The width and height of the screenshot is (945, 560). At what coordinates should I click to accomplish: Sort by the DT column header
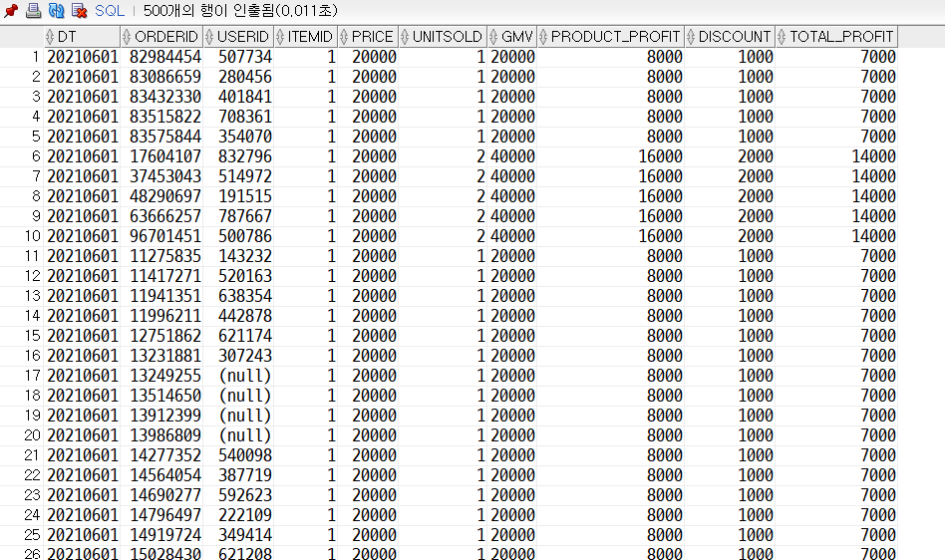pos(82,37)
